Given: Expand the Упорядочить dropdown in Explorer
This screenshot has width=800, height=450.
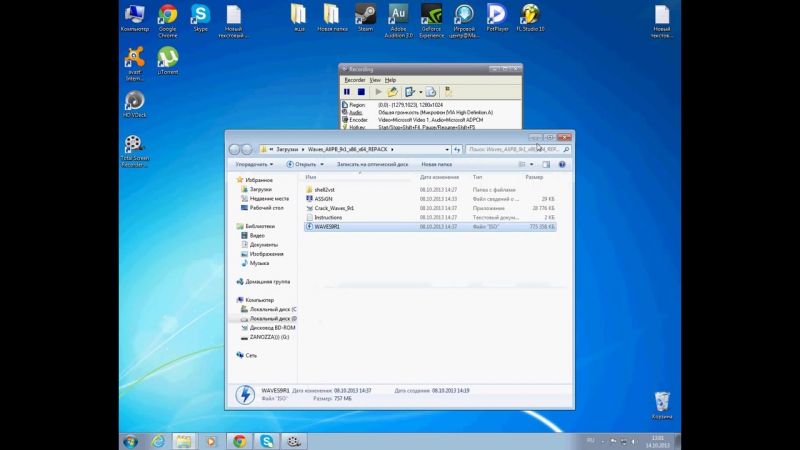Looking at the screenshot, I should pos(254,164).
